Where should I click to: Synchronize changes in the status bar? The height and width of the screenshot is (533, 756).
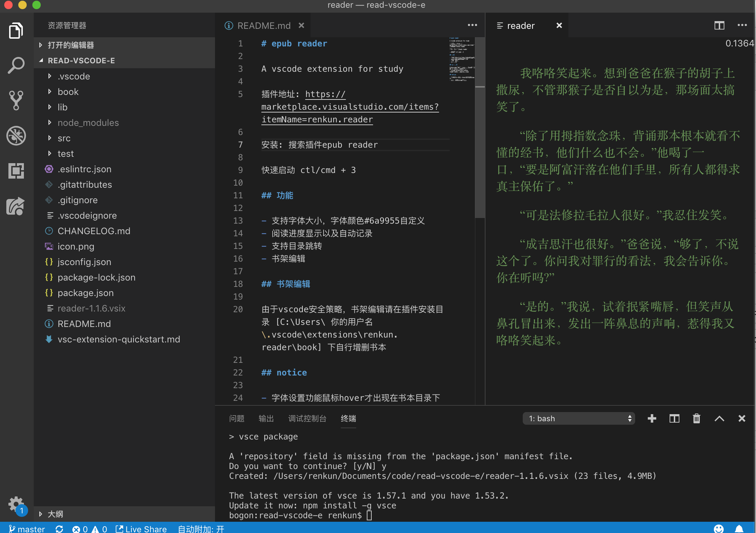[x=59, y=529]
